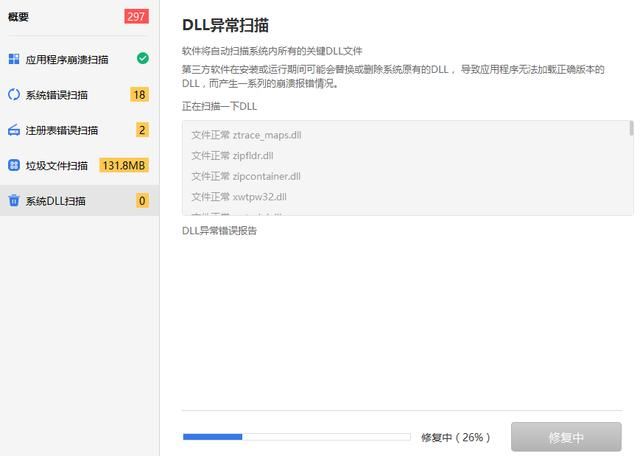Select 系统错误扫描 in the sidebar
This screenshot has height=456, width=640.
57,95
